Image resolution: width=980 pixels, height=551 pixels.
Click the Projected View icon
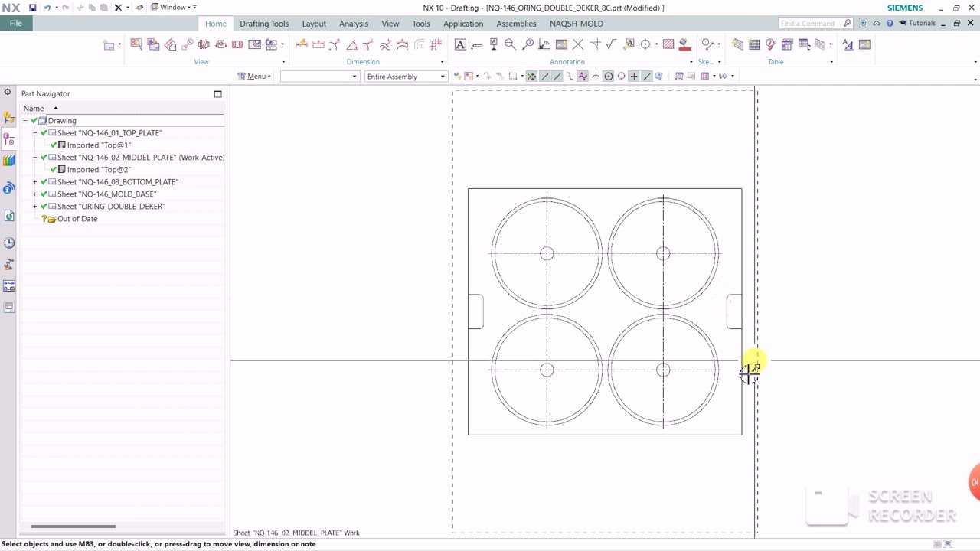pos(170,44)
